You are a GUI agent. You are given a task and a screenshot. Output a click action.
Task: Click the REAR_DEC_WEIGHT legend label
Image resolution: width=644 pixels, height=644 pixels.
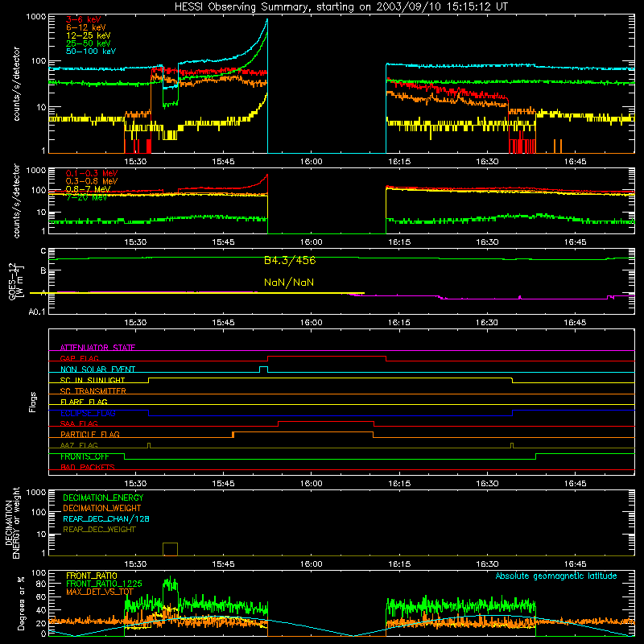[99, 530]
